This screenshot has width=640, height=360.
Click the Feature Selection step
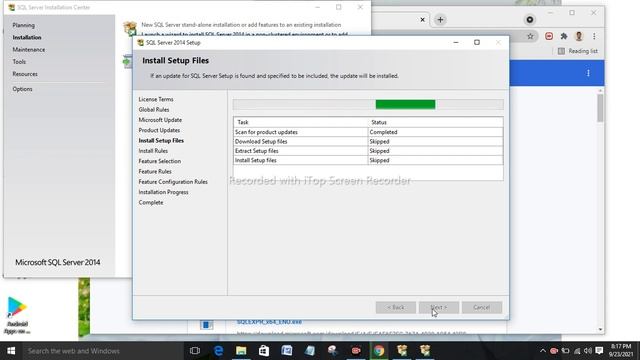pos(159,161)
